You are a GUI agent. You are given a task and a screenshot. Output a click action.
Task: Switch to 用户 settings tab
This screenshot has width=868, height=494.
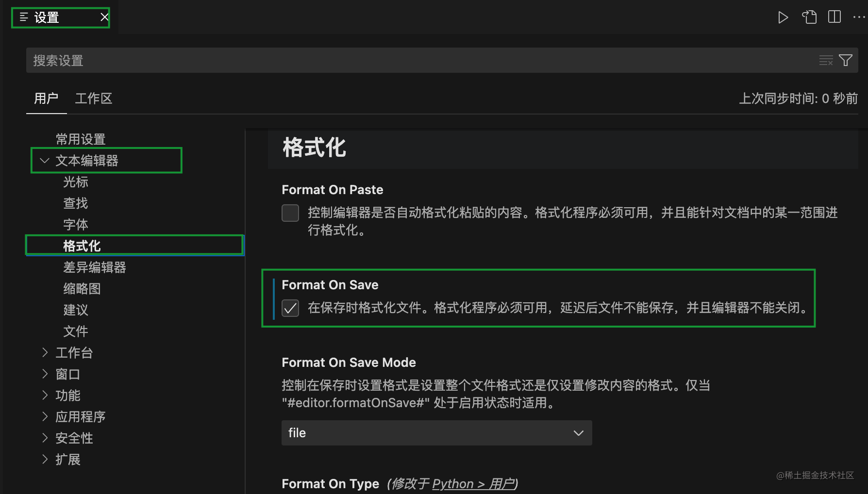(x=46, y=99)
